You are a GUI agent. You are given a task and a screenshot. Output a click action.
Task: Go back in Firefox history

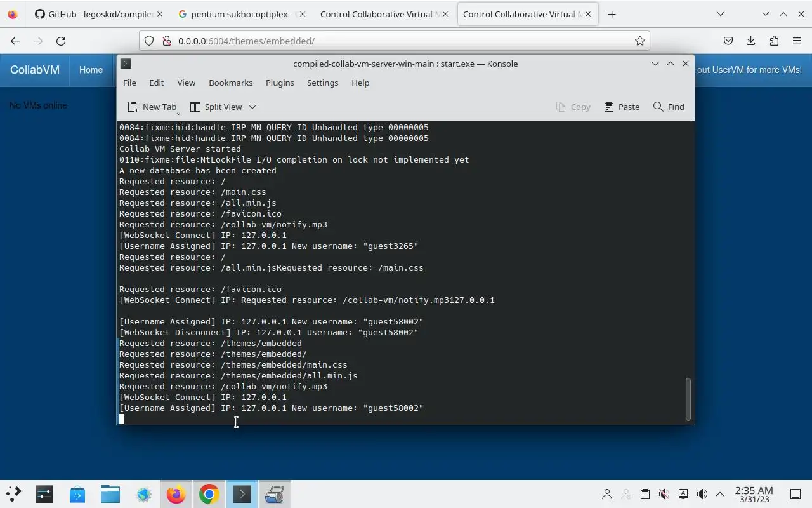point(15,41)
